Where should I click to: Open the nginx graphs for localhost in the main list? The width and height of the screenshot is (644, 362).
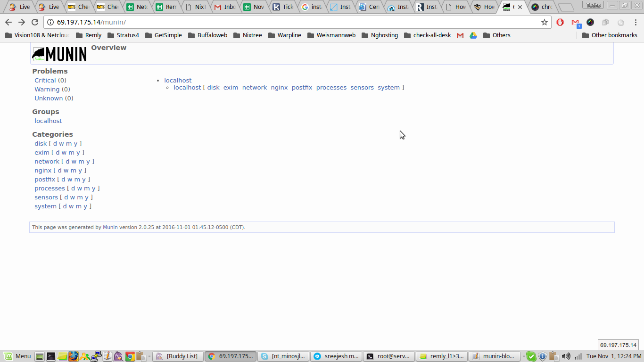(279, 88)
